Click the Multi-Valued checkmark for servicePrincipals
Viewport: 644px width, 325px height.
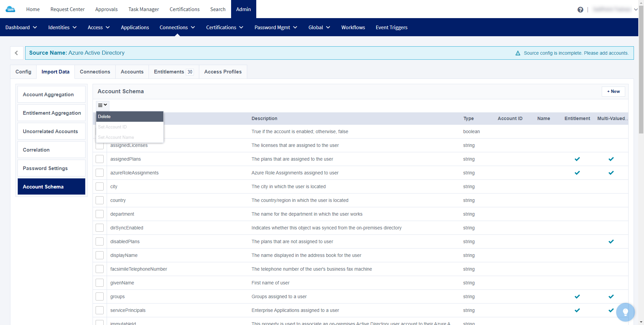click(611, 310)
